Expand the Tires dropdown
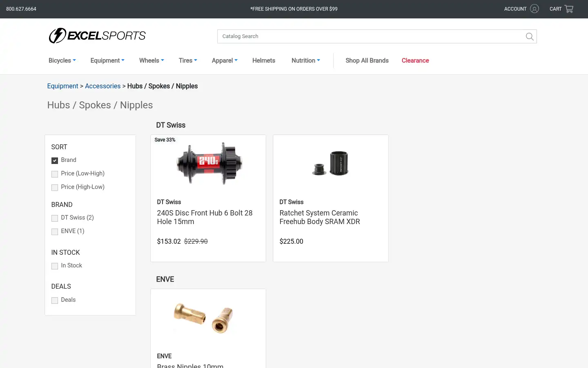Screen dimensions: 588x368 [x=188, y=61]
